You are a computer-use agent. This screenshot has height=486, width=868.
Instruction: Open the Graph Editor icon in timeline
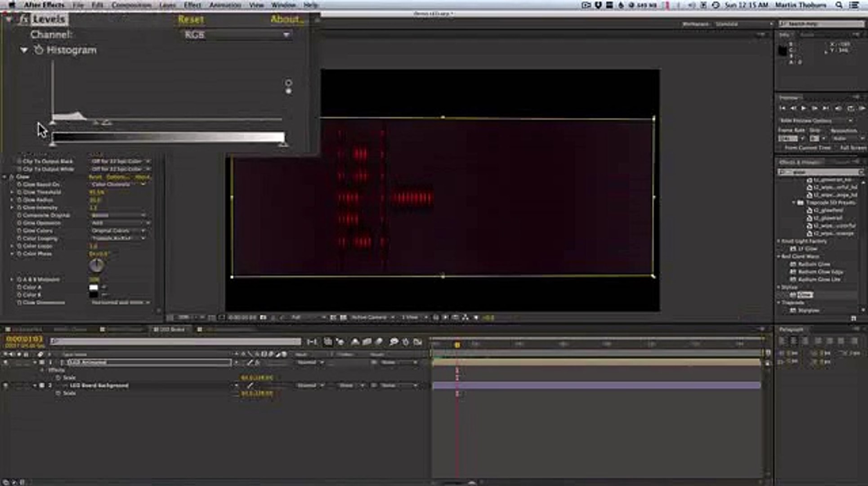[418, 342]
